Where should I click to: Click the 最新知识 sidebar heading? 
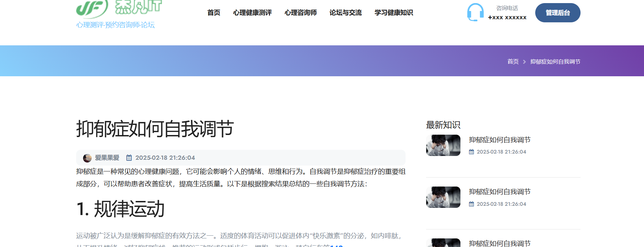coord(443,125)
